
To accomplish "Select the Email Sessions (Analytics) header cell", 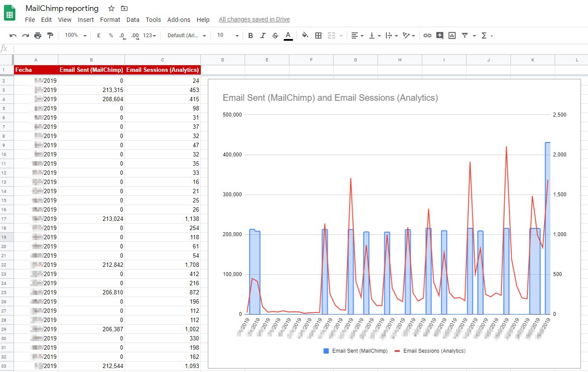I will pyautogui.click(x=163, y=70).
